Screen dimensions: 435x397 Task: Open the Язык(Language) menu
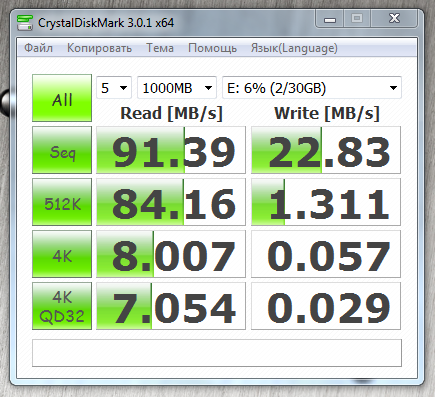click(x=294, y=48)
